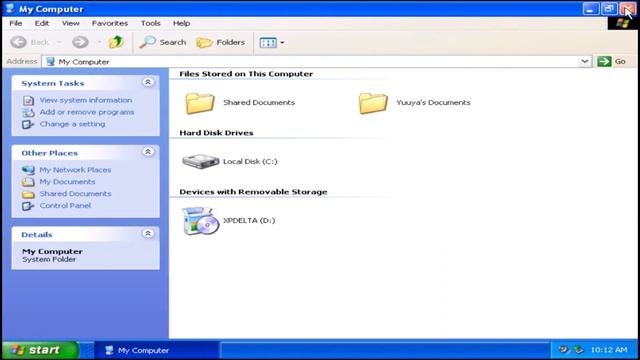Select Yuuya's Documents folder icon
This screenshot has height=360, width=640.
click(373, 103)
